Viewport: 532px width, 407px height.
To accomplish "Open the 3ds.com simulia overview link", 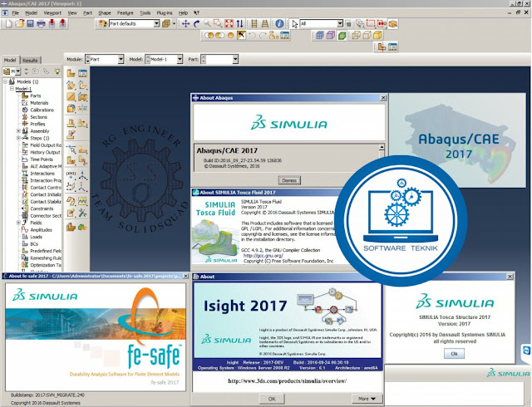I will 288,381.
